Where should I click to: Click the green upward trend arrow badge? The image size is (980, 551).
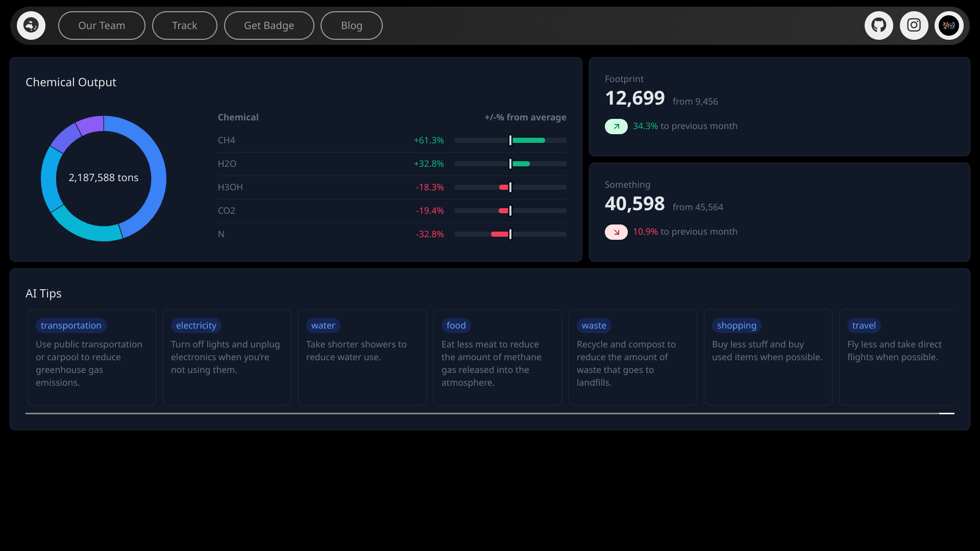(616, 127)
